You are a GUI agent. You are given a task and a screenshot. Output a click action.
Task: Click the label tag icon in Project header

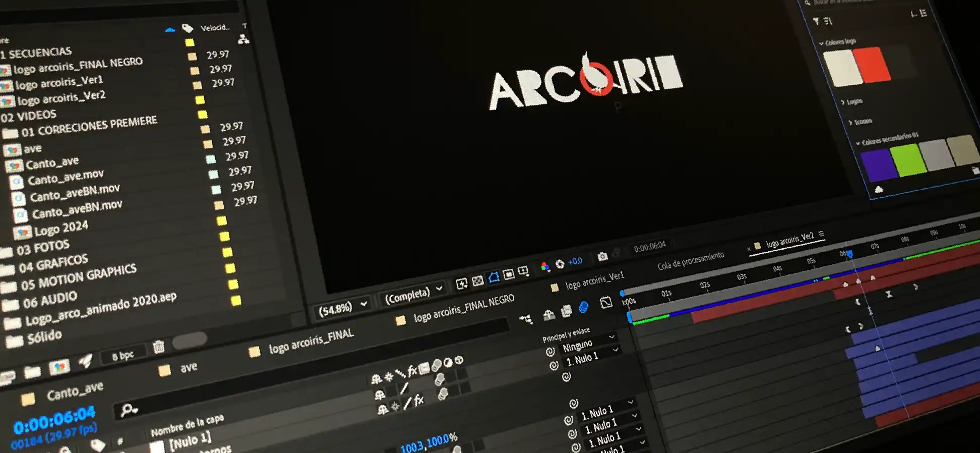(x=188, y=28)
